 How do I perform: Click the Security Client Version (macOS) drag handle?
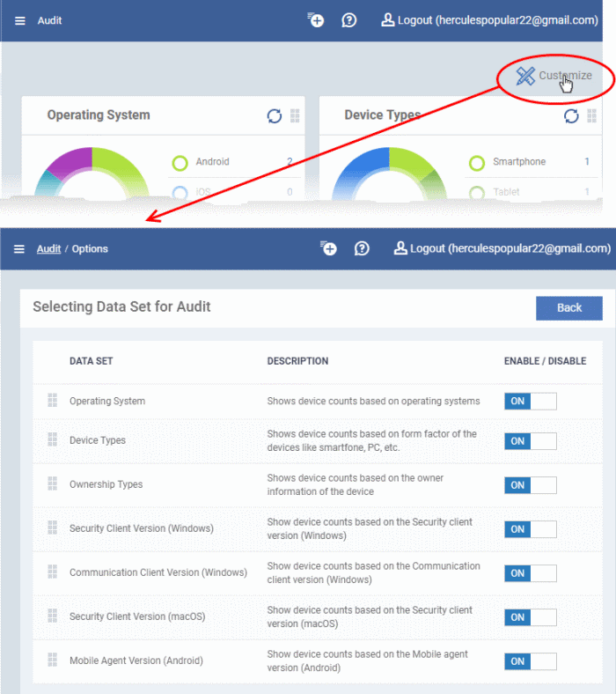coord(53,616)
